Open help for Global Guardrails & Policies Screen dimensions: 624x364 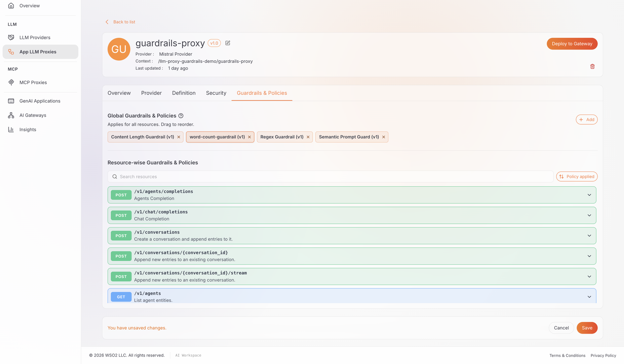click(x=181, y=116)
